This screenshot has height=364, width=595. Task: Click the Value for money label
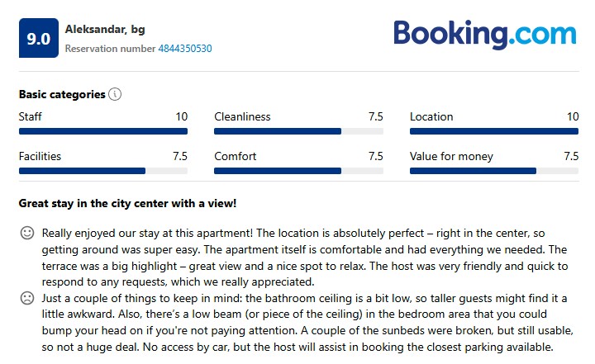[x=451, y=156]
